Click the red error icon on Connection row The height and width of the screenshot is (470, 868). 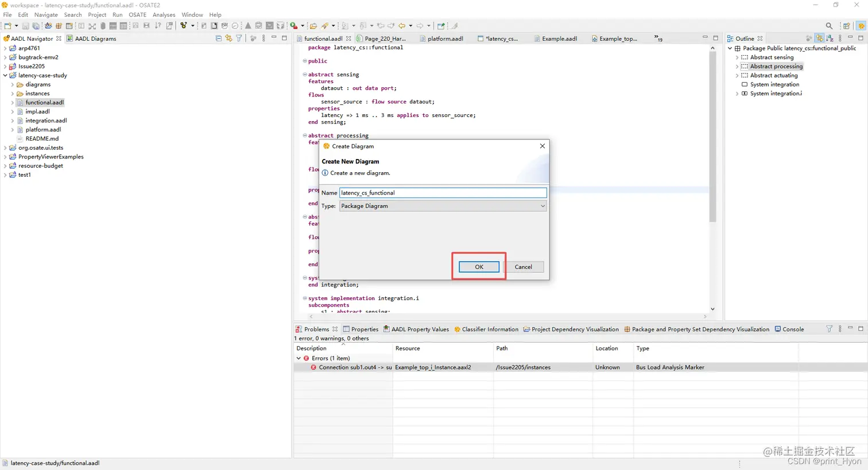pos(313,367)
